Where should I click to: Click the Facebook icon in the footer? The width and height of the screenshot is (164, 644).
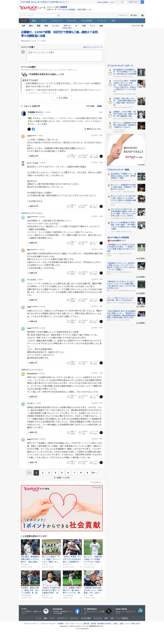77,611
